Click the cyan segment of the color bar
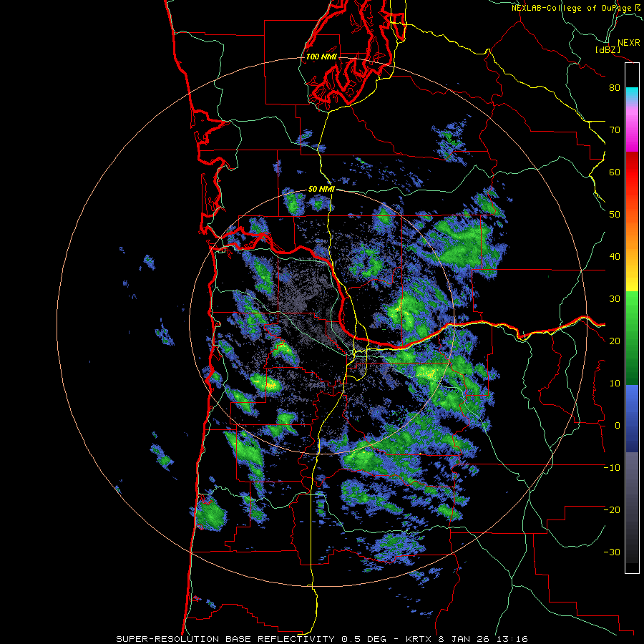 (x=632, y=93)
